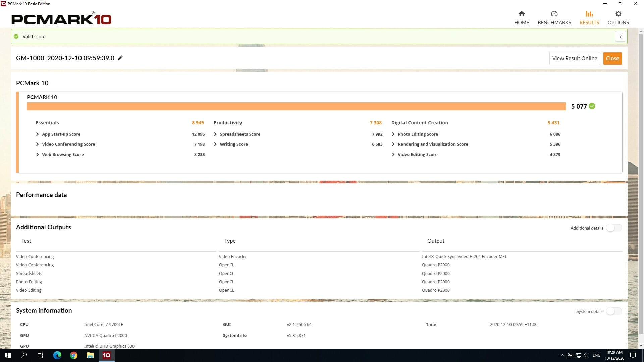Image resolution: width=644 pixels, height=362 pixels.
Task: Open the OPTIONS gear menu
Action: pyautogui.click(x=618, y=18)
